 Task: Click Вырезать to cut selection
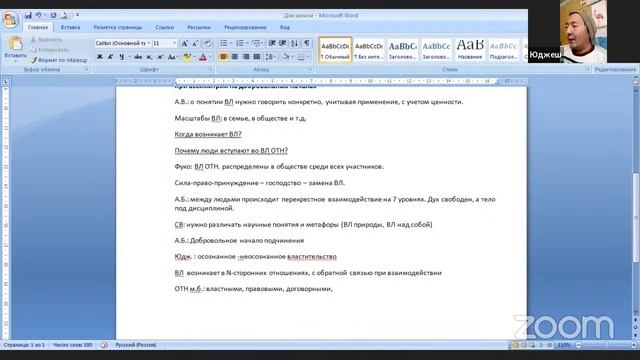point(46,40)
